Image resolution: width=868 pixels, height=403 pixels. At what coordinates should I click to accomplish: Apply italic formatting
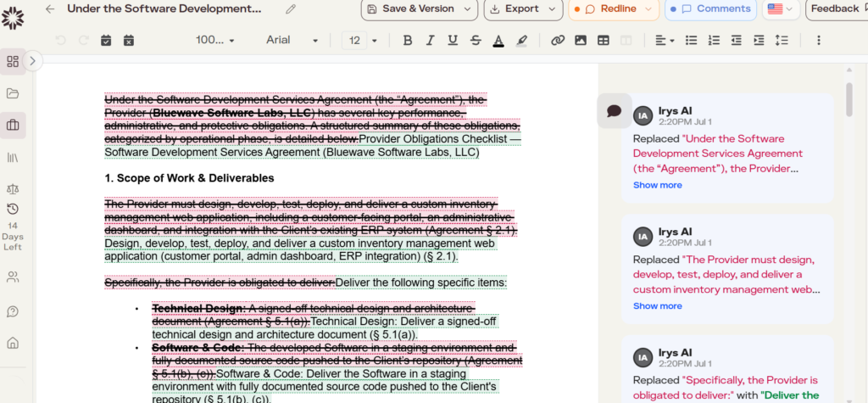[430, 41]
